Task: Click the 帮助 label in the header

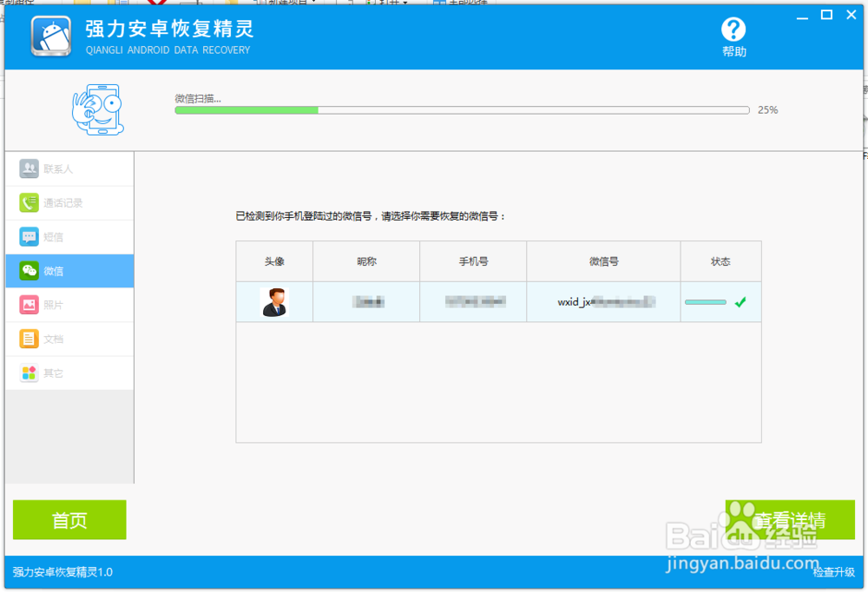Action: (x=734, y=51)
